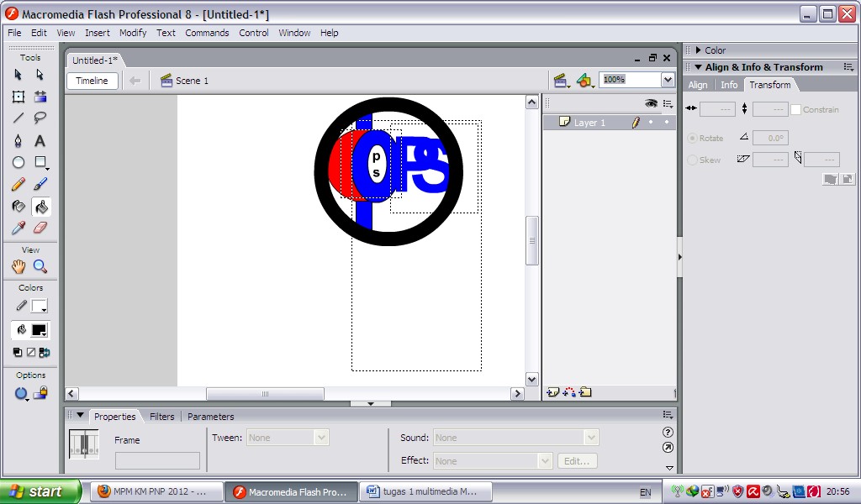The height and width of the screenshot is (504, 861).
Task: Click the Insert Layer Folder icon
Action: point(585,391)
